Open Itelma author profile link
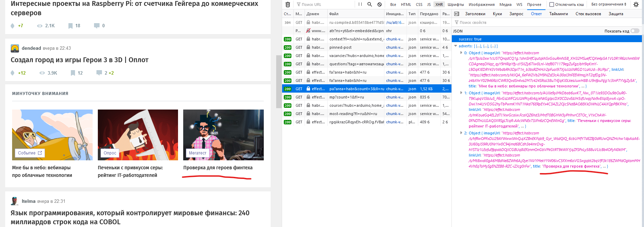 coord(28,201)
